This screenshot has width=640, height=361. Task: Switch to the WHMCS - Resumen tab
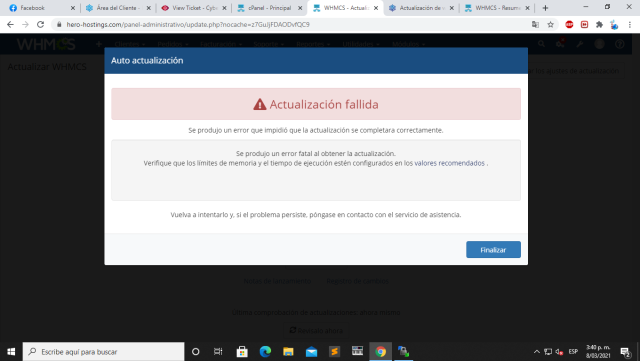pos(498,8)
